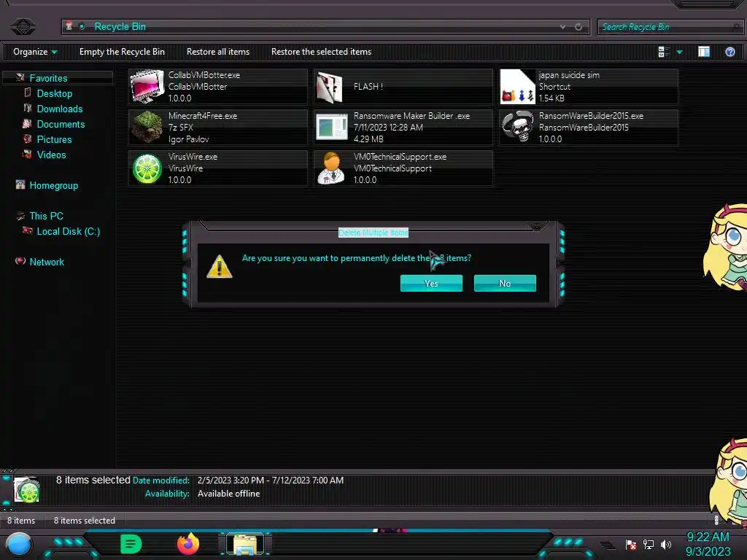Click the Date modified range value

[270, 480]
